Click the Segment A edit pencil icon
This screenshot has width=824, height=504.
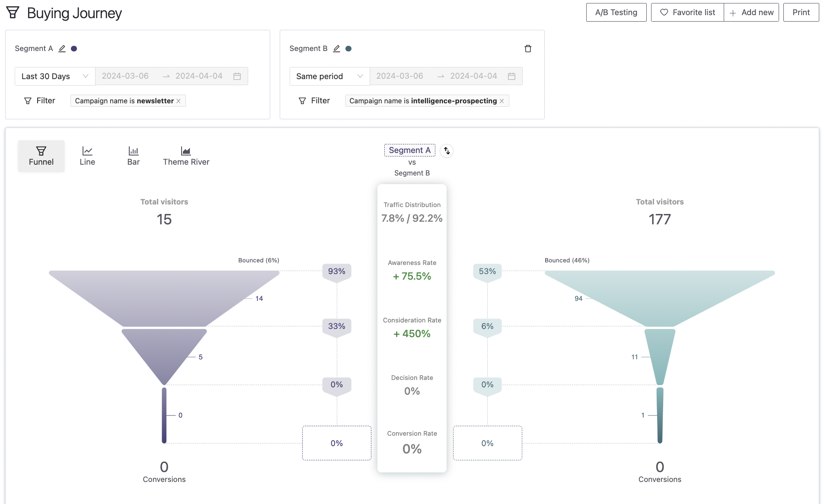(62, 48)
